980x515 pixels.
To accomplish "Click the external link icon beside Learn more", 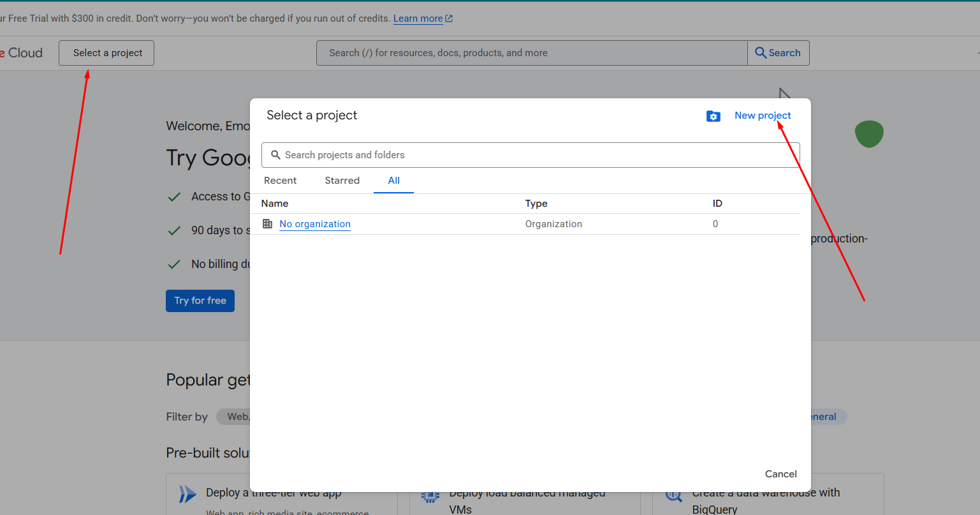I will (x=449, y=19).
